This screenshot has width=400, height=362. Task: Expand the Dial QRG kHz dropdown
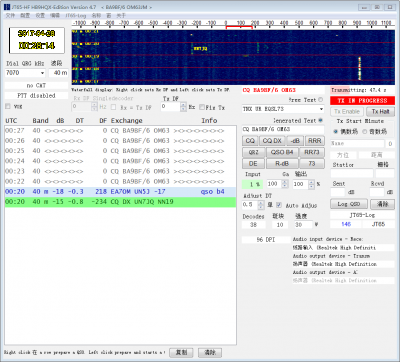point(42,73)
